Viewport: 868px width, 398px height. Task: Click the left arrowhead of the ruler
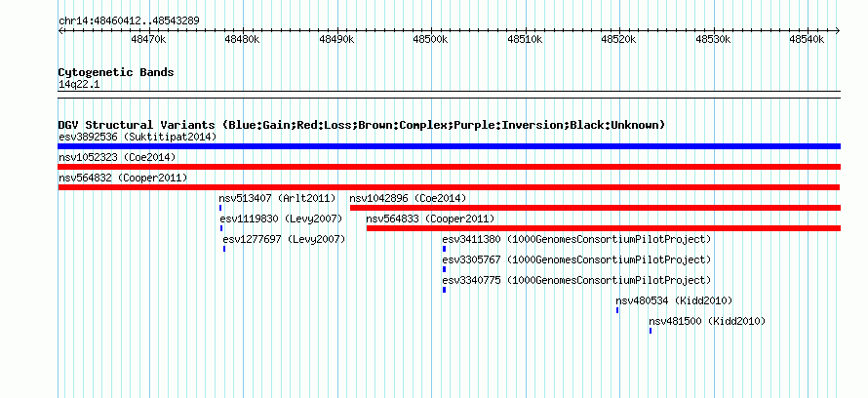[x=60, y=30]
